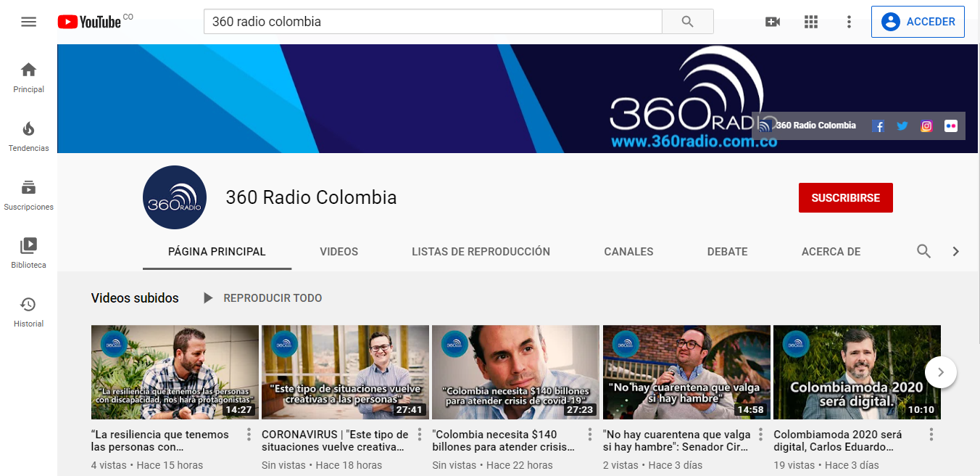980x476 pixels.
Task: Open the 27:41 video thumbnail
Action: (x=345, y=372)
